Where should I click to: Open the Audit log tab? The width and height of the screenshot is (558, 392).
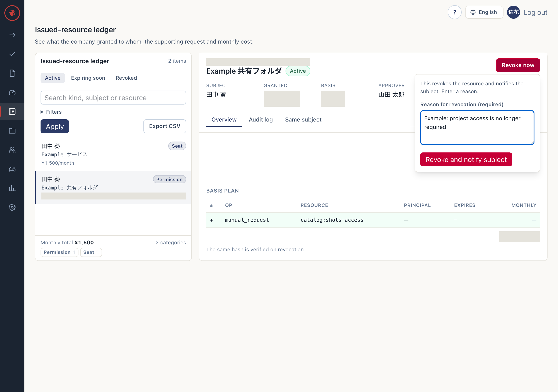(260, 120)
